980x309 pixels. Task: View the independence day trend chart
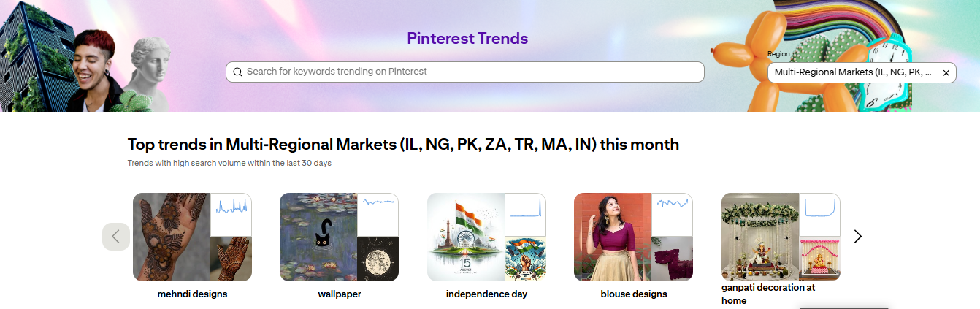point(525,215)
